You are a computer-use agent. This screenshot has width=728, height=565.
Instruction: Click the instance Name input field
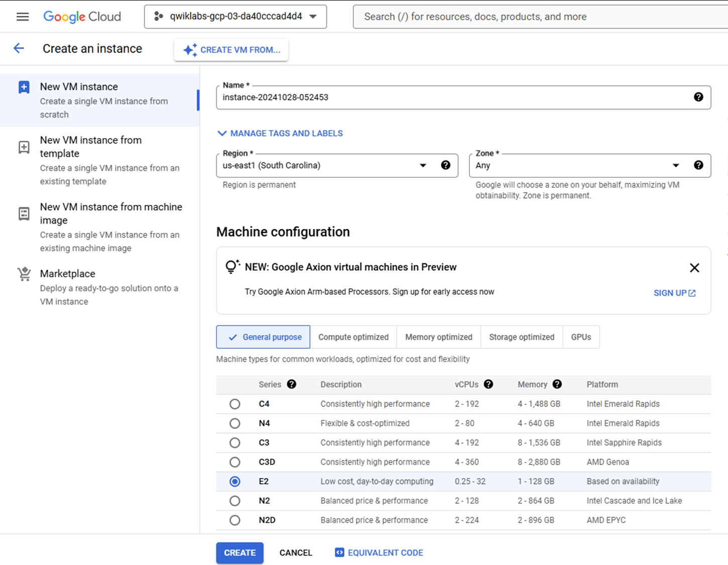click(452, 97)
